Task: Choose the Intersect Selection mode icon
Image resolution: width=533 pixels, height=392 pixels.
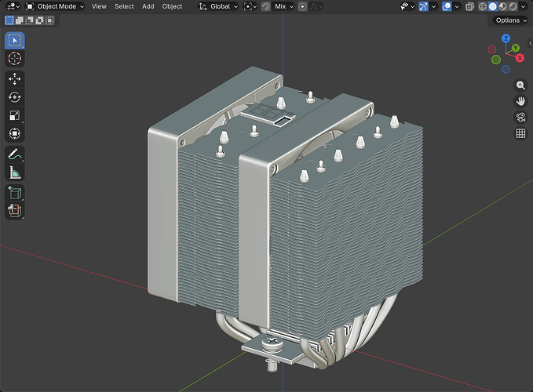Action: click(49, 20)
